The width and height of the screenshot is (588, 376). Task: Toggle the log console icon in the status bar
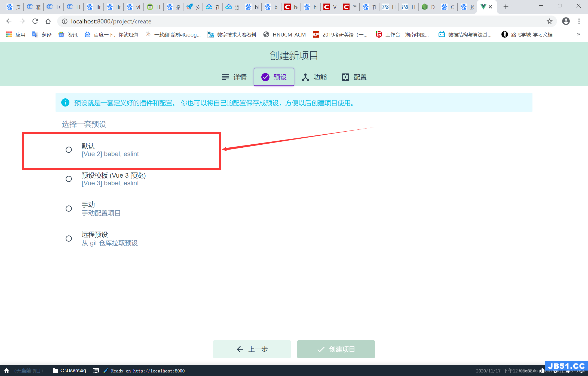[x=96, y=371]
